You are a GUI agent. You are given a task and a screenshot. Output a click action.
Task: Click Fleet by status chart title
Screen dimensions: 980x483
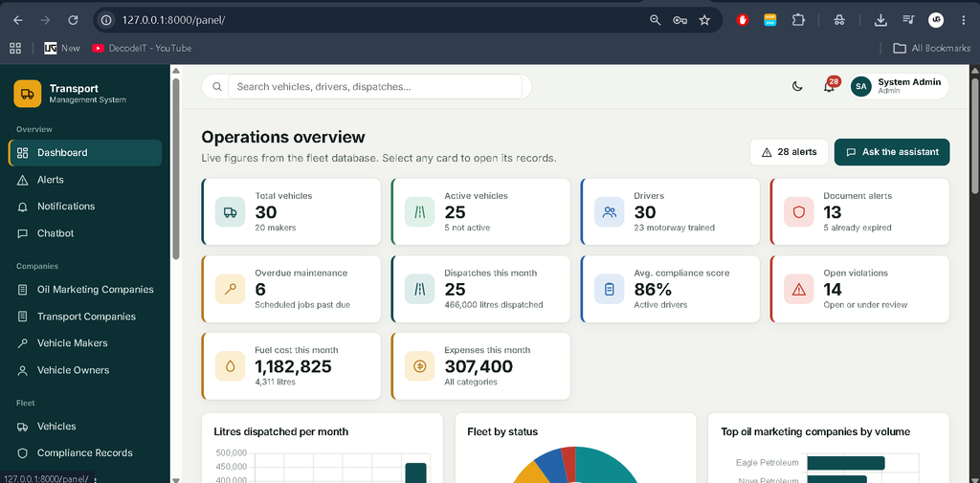[x=502, y=431]
